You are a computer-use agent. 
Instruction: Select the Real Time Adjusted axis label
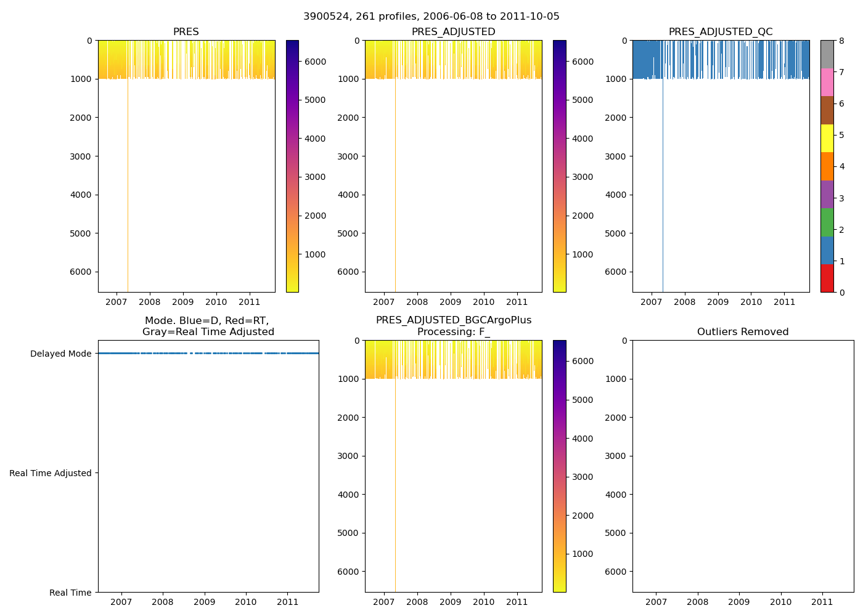click(50, 473)
